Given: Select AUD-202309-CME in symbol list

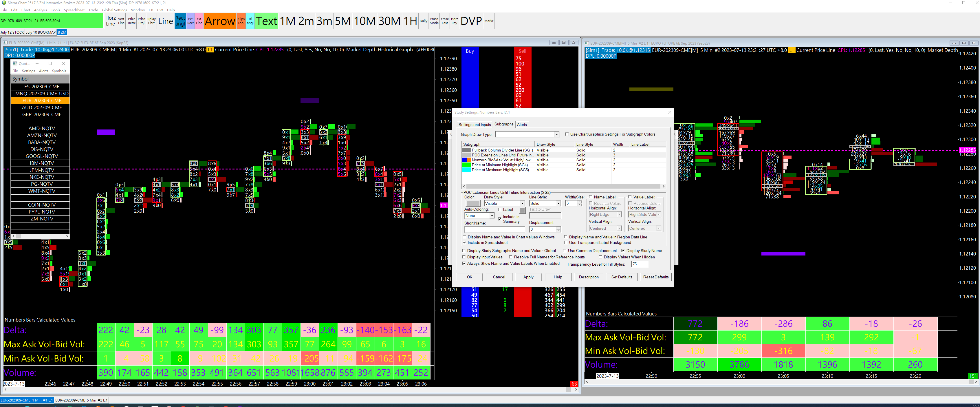Looking at the screenshot, I should tap(41, 108).
